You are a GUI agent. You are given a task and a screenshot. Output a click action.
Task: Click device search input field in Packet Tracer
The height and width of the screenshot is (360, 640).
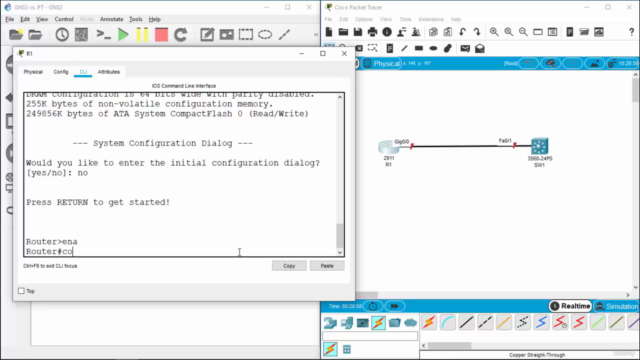pyautogui.click(x=370, y=336)
